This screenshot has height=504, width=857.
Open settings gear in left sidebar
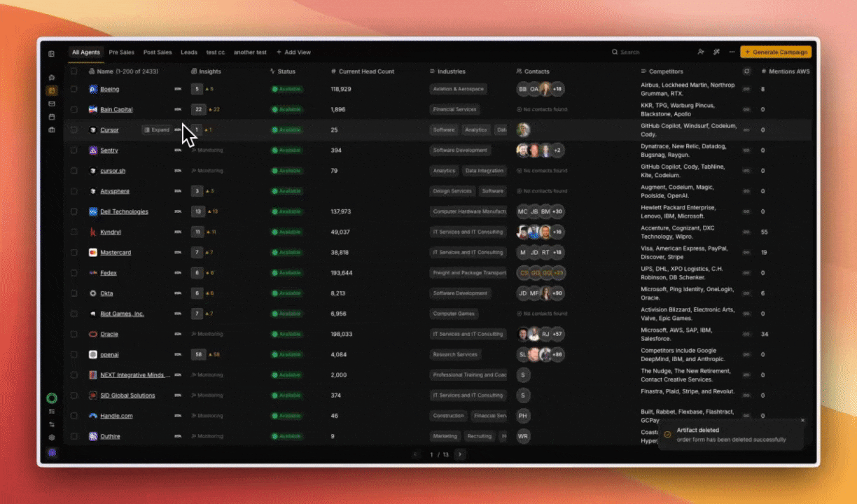tap(52, 437)
